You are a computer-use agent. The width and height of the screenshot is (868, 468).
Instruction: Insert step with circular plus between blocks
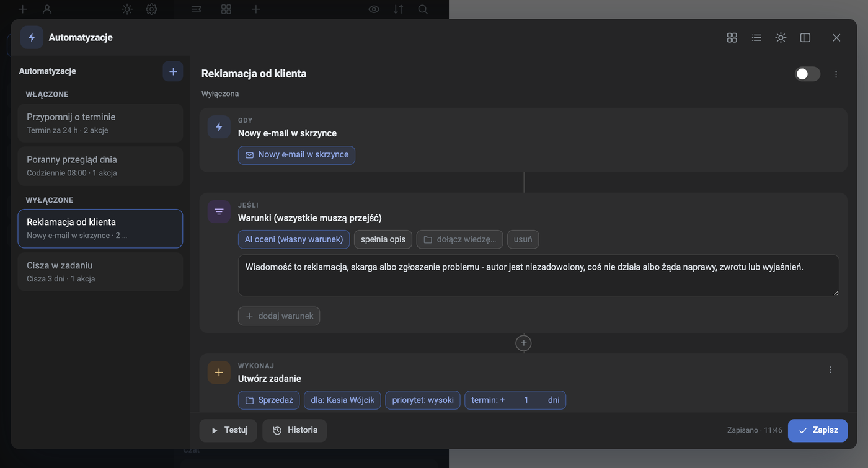click(523, 343)
